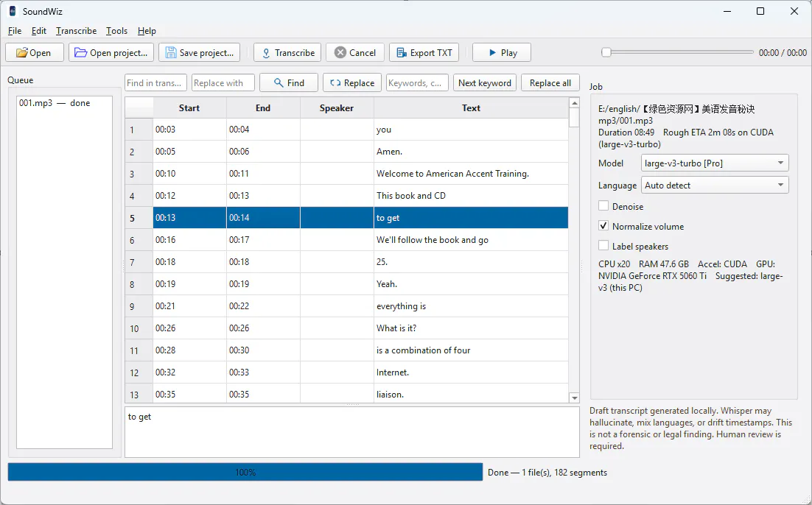Click the 100% transcription progress bar
The width and height of the screenshot is (812, 505).
(245, 473)
